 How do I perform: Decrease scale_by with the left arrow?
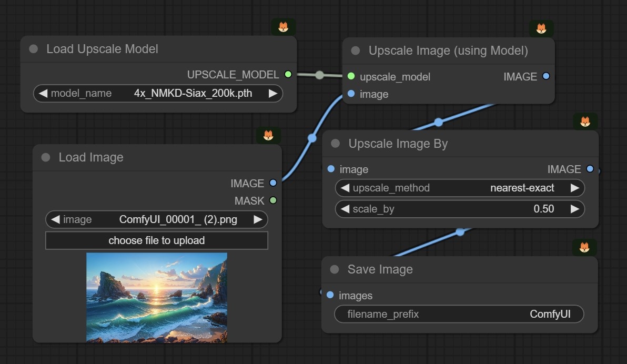pyautogui.click(x=345, y=209)
